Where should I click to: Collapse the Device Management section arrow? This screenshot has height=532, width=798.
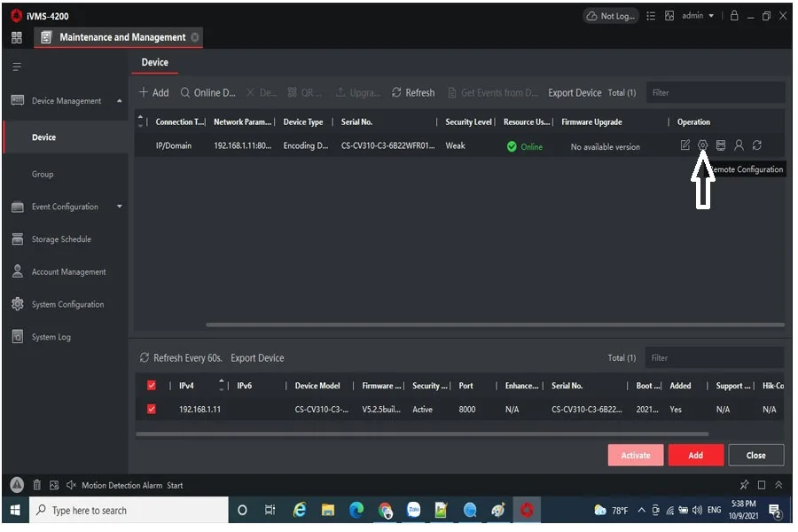click(x=119, y=101)
